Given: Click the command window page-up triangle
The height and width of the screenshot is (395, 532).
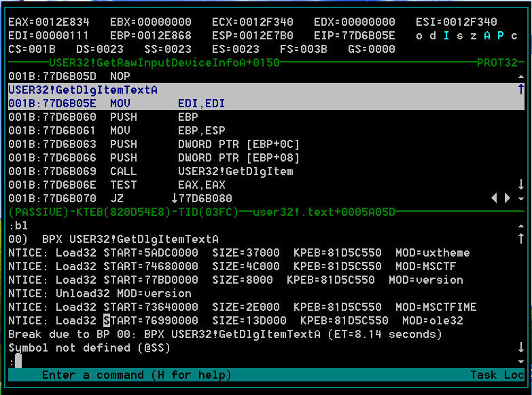Looking at the screenshot, I should pyautogui.click(x=521, y=226).
